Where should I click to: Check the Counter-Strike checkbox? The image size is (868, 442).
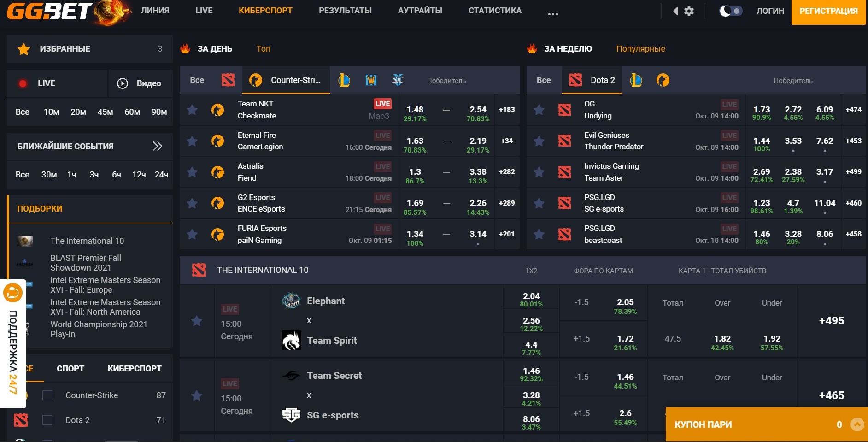click(x=47, y=395)
